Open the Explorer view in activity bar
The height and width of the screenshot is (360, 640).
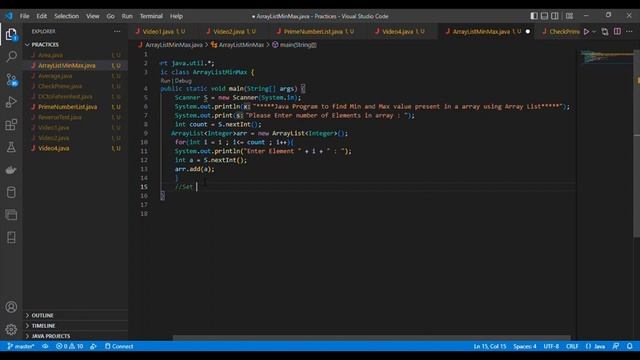point(11,34)
